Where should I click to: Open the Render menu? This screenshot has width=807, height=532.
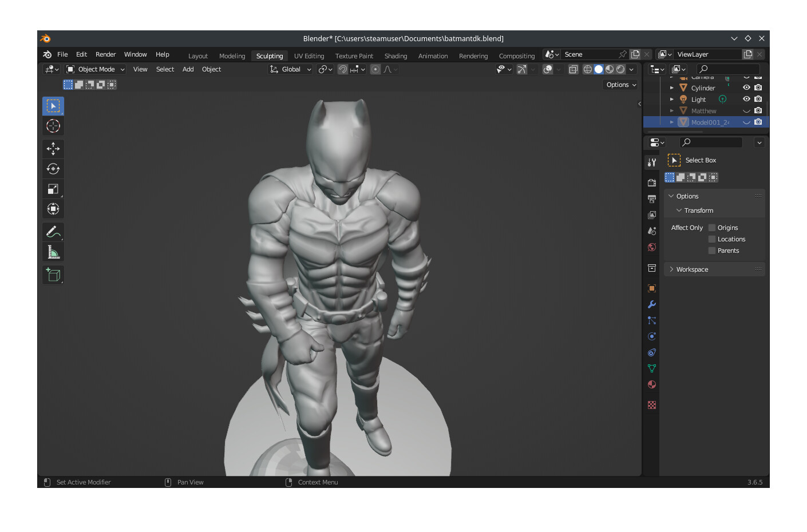[105, 54]
